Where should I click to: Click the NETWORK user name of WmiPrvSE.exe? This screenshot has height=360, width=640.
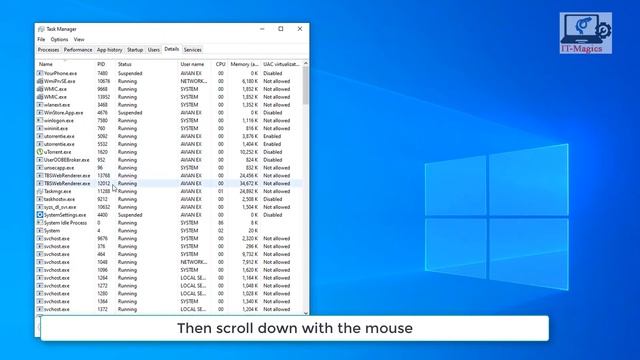194,81
